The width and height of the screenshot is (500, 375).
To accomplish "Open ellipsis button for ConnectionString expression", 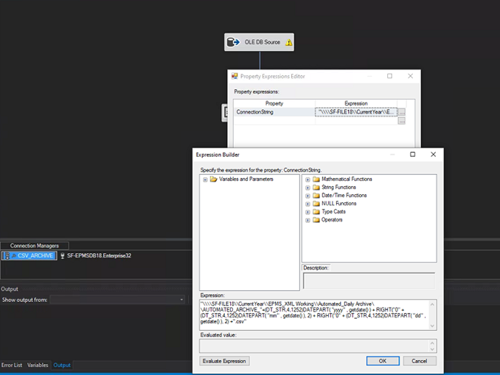I will pos(402,112).
